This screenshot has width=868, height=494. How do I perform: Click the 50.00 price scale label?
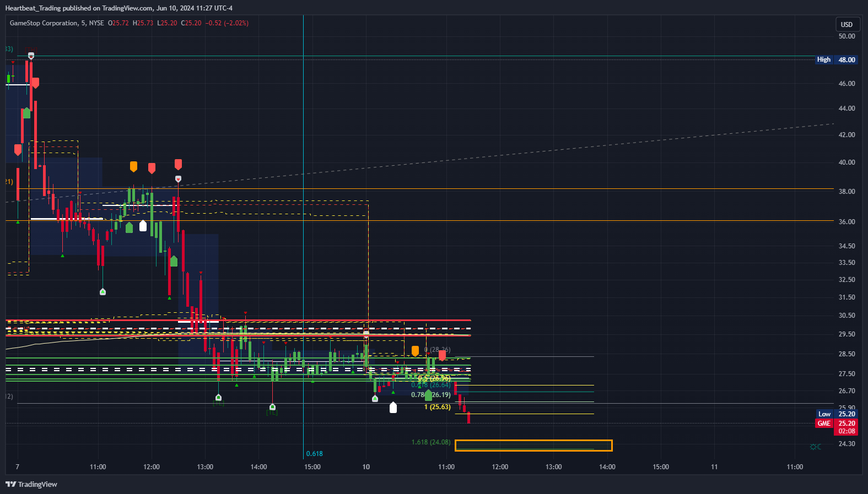coord(847,36)
